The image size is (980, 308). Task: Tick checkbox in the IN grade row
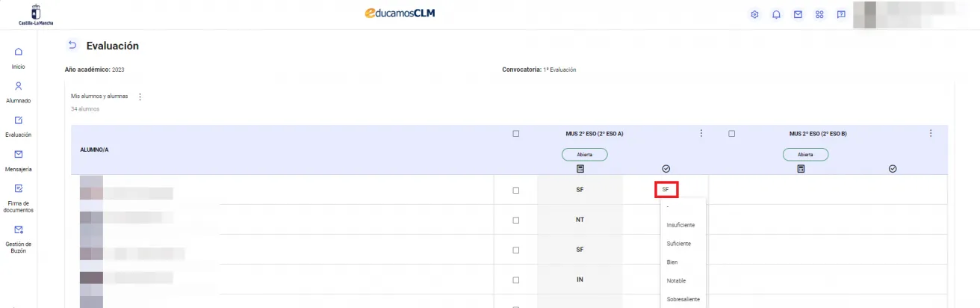[515, 280]
